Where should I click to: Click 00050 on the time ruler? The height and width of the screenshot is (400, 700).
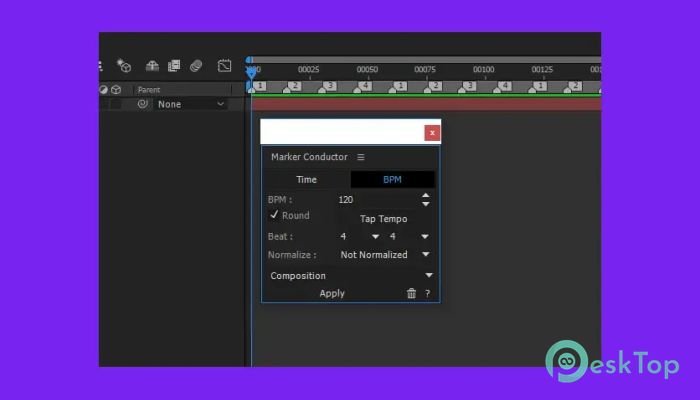pos(367,70)
